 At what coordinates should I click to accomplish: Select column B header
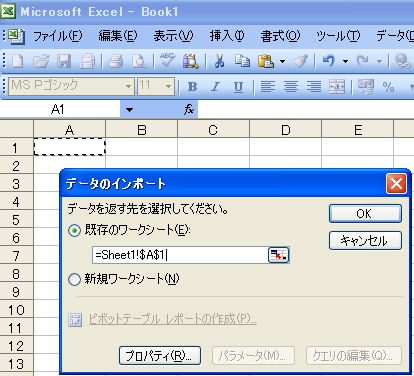click(x=142, y=130)
